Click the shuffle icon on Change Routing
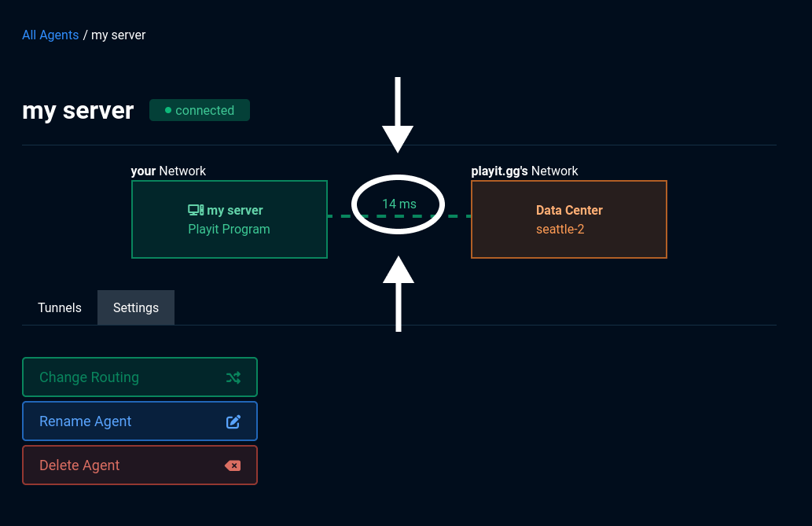Screen dimensions: 812x526 click(233, 377)
